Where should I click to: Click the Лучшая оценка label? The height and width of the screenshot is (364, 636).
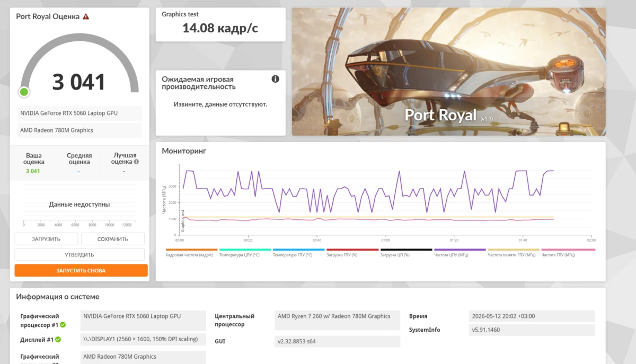coord(124,158)
